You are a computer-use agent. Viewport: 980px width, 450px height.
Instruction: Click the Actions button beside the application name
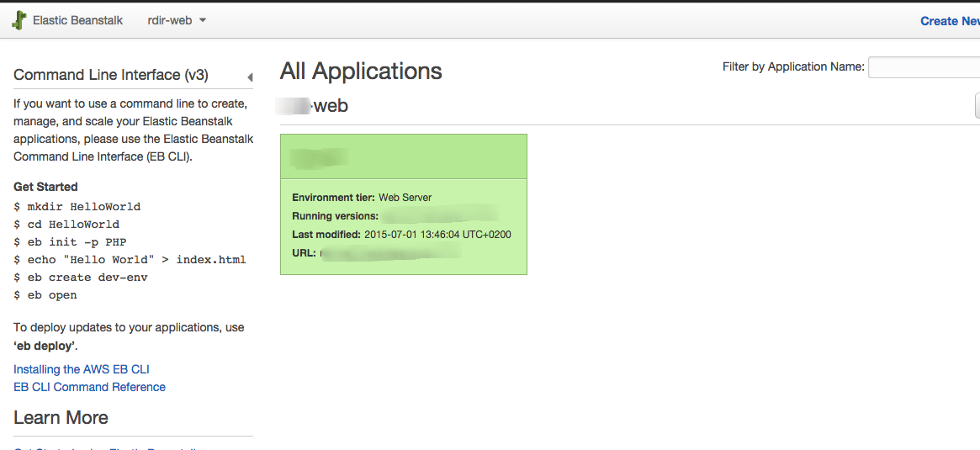[x=977, y=106]
